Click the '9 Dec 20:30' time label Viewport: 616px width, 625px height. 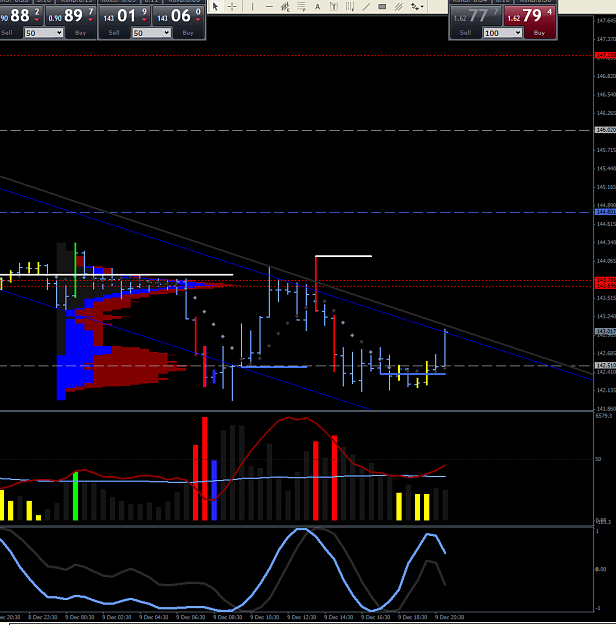pyautogui.click(x=449, y=617)
